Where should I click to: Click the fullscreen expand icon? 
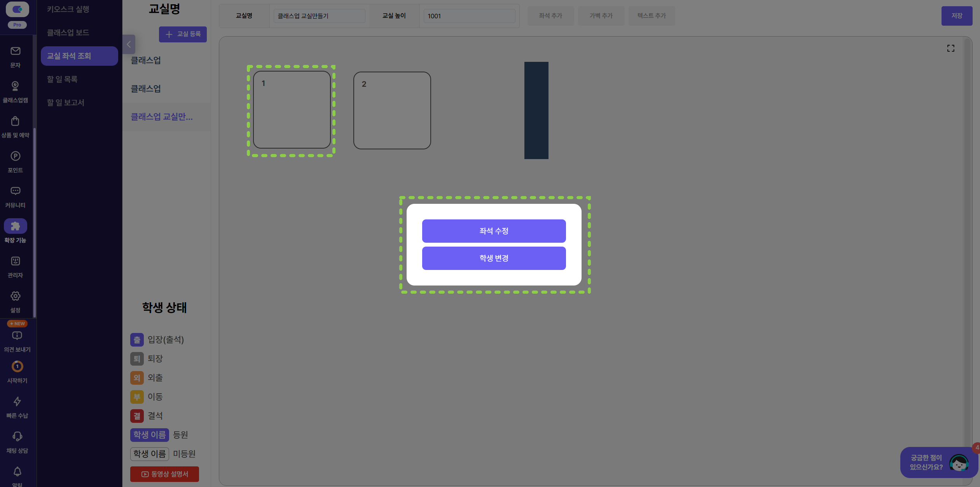click(x=950, y=48)
